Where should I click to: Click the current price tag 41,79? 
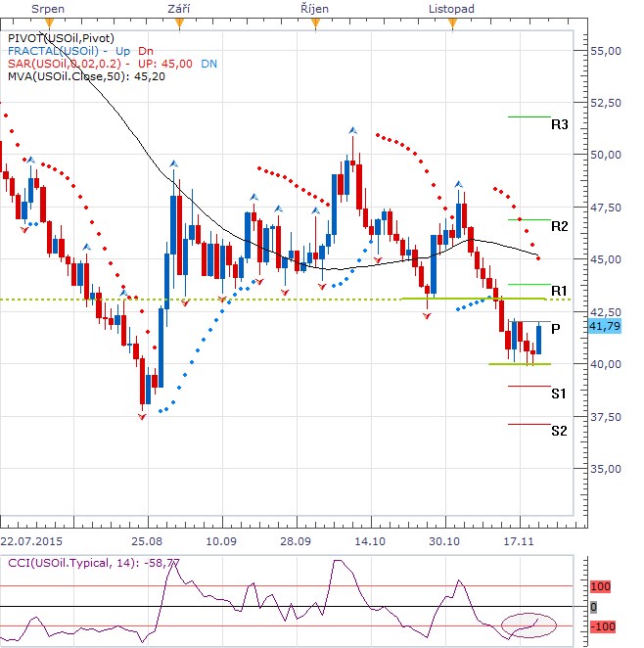(x=605, y=327)
